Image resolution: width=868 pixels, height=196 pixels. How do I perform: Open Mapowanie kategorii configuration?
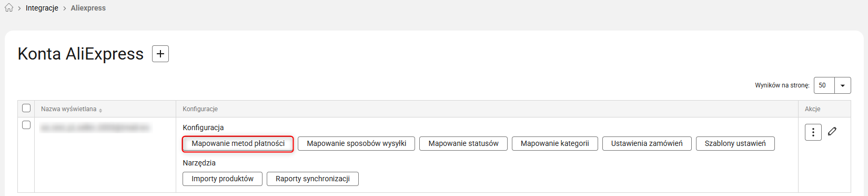click(x=554, y=143)
